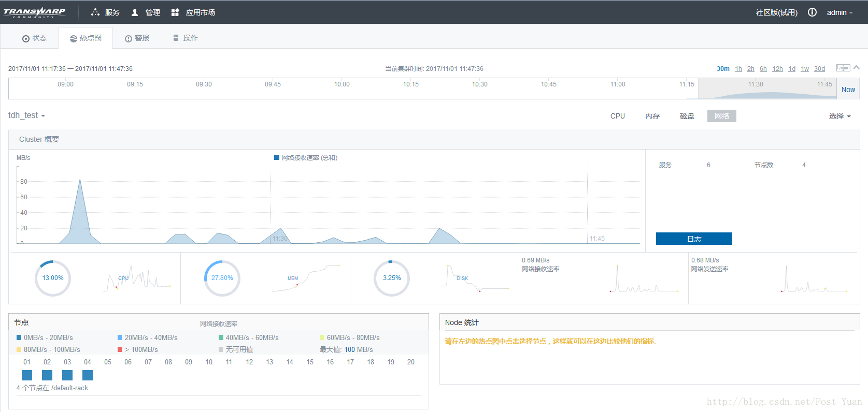Switch to the 状态 tab
Viewport: 868px width, 412px height.
(34, 38)
